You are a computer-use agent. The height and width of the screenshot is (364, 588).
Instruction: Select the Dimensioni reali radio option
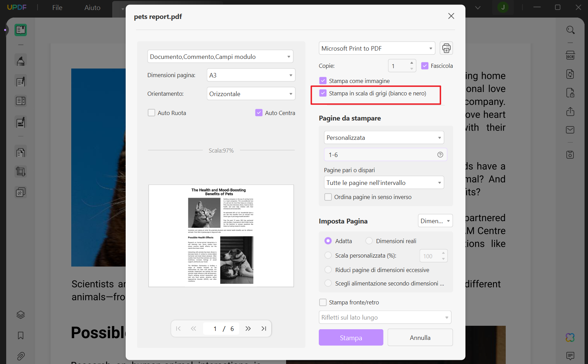click(x=369, y=241)
